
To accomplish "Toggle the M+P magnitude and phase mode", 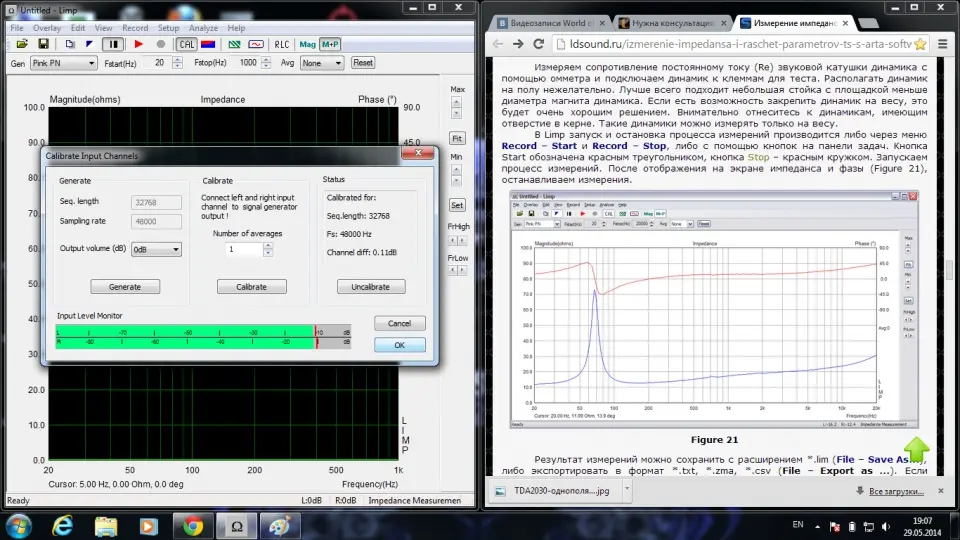I will (330, 44).
